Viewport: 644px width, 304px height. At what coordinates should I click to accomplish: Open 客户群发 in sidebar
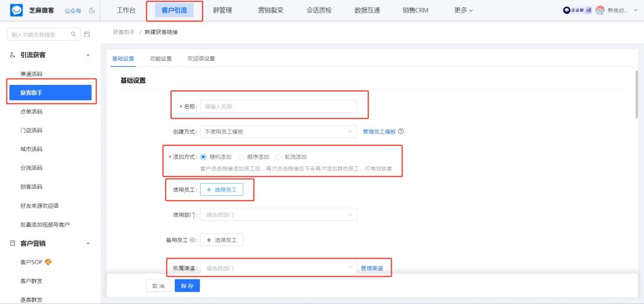pyautogui.click(x=31, y=281)
